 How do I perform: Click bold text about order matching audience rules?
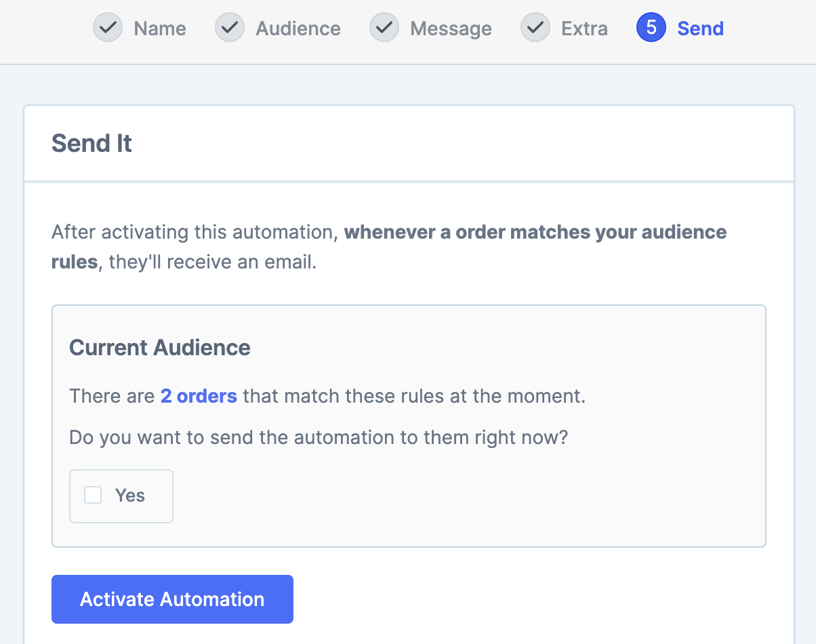pos(535,233)
